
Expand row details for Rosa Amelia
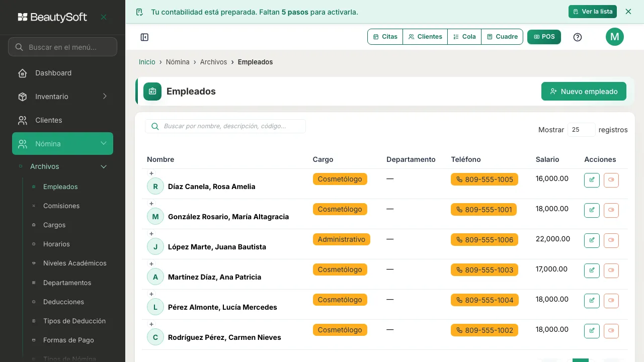pyautogui.click(x=151, y=173)
